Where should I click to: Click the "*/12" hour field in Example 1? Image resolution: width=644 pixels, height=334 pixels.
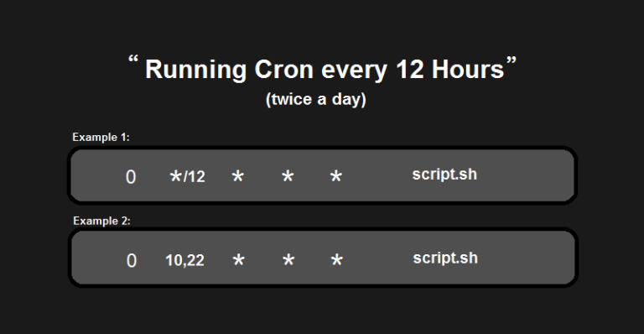point(187,177)
